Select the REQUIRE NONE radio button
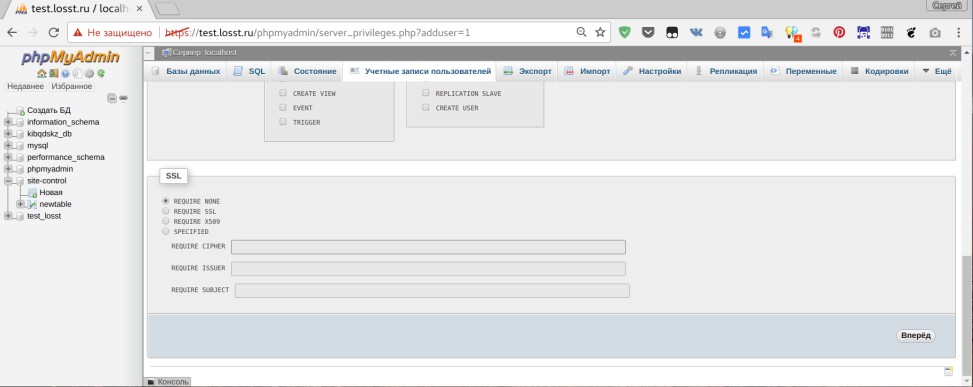 click(166, 201)
